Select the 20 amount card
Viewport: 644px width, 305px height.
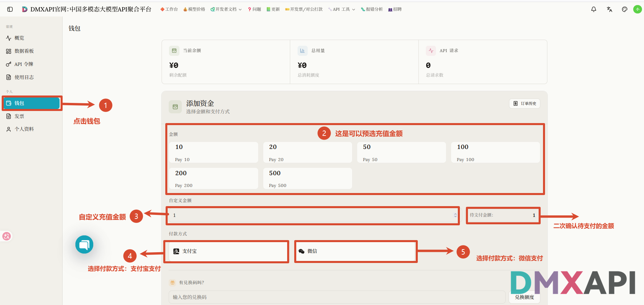tap(307, 152)
